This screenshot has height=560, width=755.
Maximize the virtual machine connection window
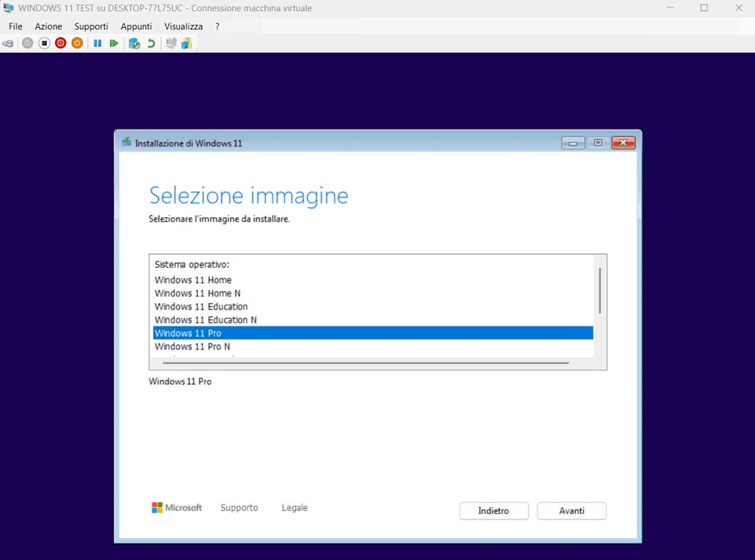click(x=704, y=8)
